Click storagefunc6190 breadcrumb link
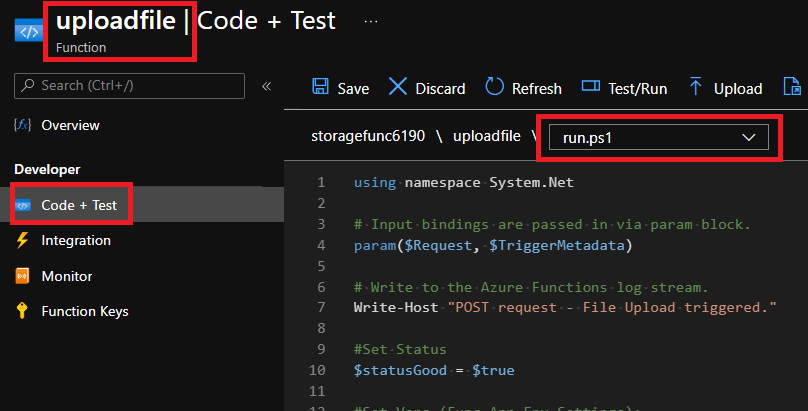The image size is (808, 411). point(368,136)
